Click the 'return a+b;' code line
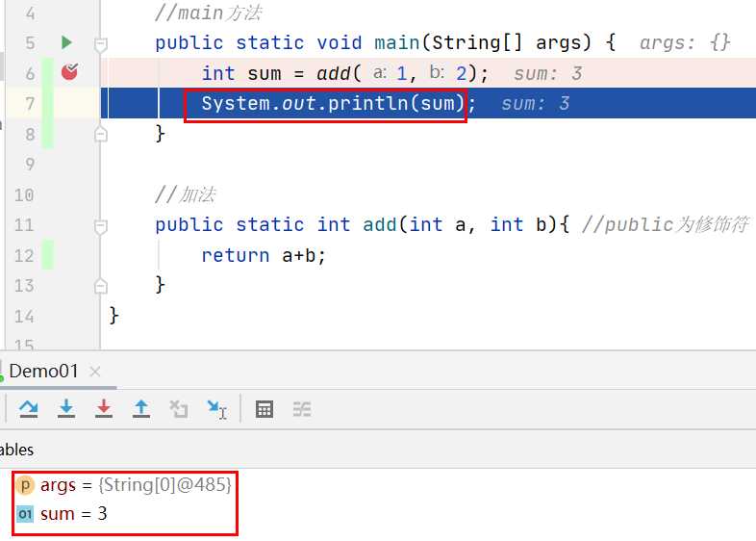The image size is (756, 541). pyautogui.click(x=264, y=255)
